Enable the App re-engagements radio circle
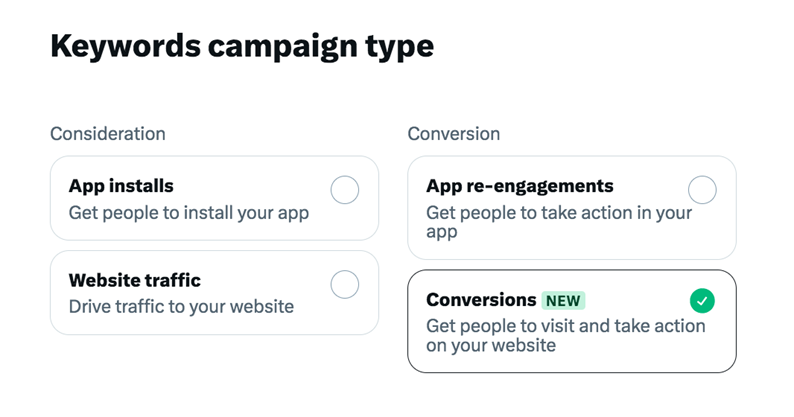 (702, 190)
